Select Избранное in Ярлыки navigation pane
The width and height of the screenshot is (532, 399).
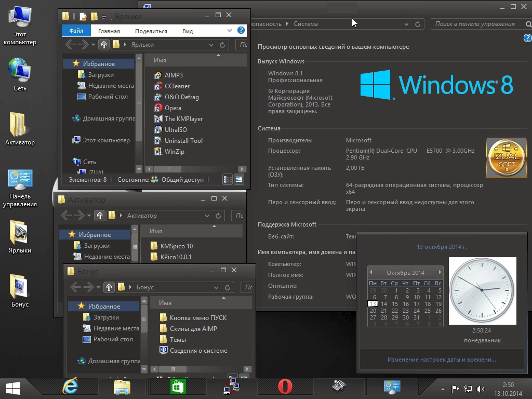98,63
